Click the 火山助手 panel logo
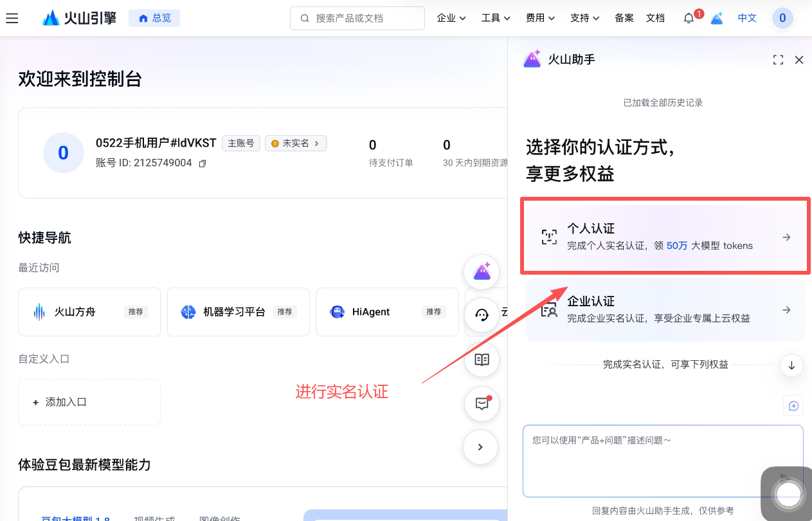 (532, 59)
